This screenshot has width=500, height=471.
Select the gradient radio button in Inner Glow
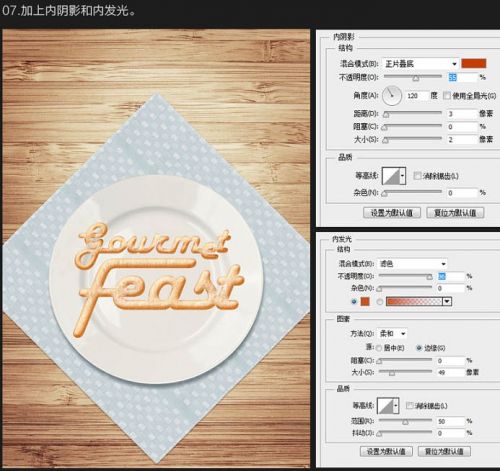[x=380, y=302]
